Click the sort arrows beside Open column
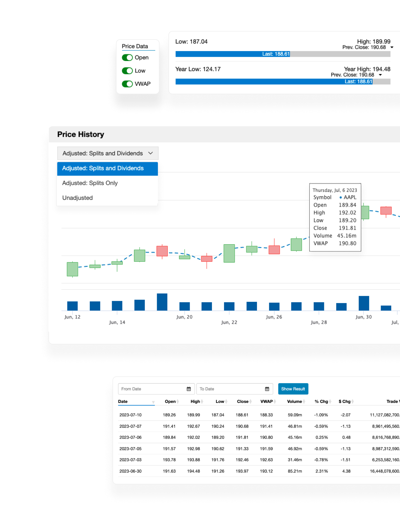Image resolution: width=400 pixels, height=532 pixels. tap(178, 401)
